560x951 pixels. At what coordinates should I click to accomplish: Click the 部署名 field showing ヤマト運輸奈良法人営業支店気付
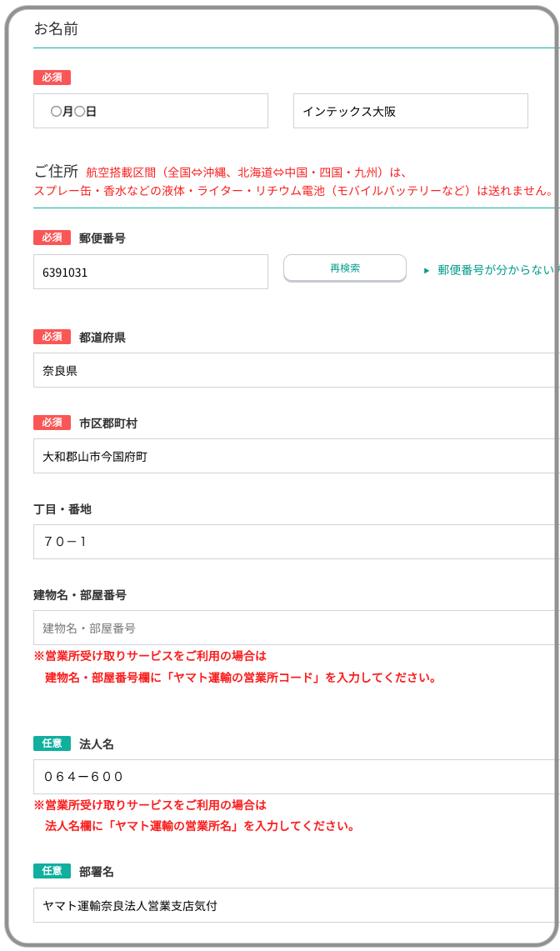296,905
